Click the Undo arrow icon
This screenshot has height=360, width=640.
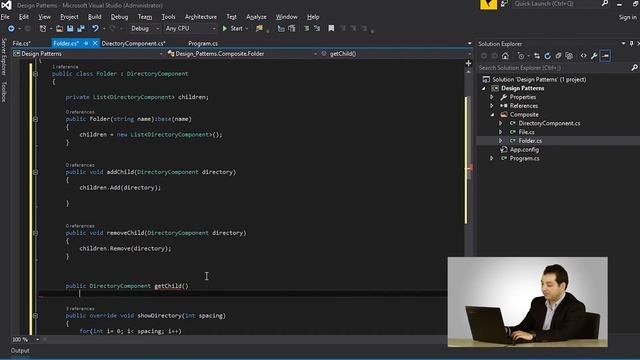95,29
